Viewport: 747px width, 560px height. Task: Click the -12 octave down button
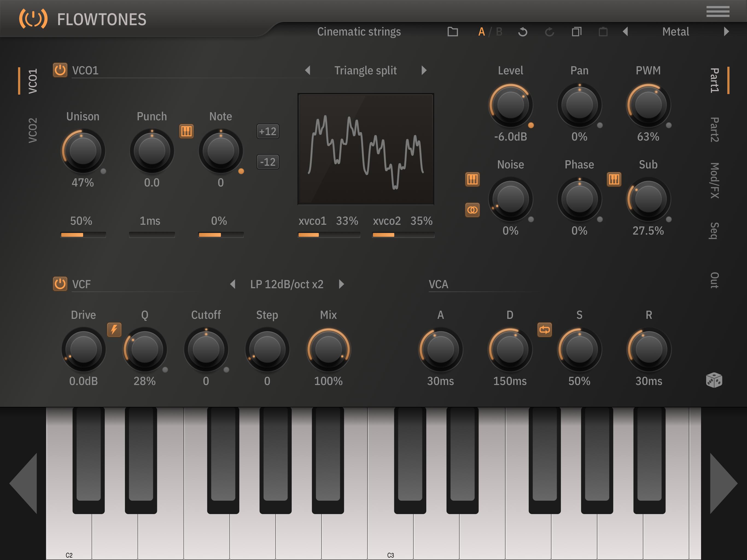[x=268, y=162]
